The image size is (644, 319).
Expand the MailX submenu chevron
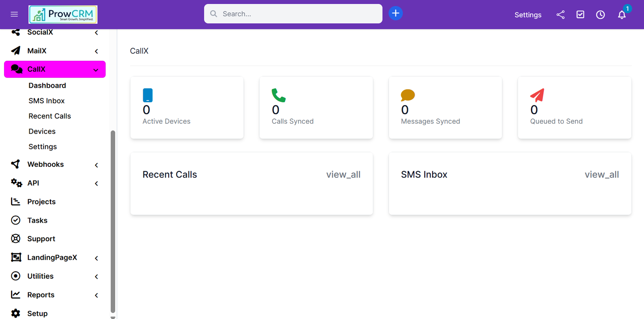(x=96, y=51)
